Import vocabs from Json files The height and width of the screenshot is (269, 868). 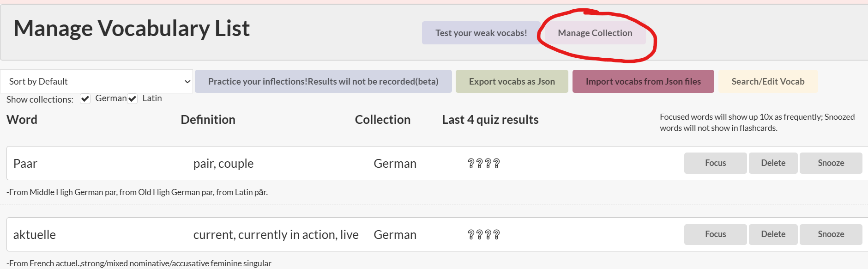[643, 81]
